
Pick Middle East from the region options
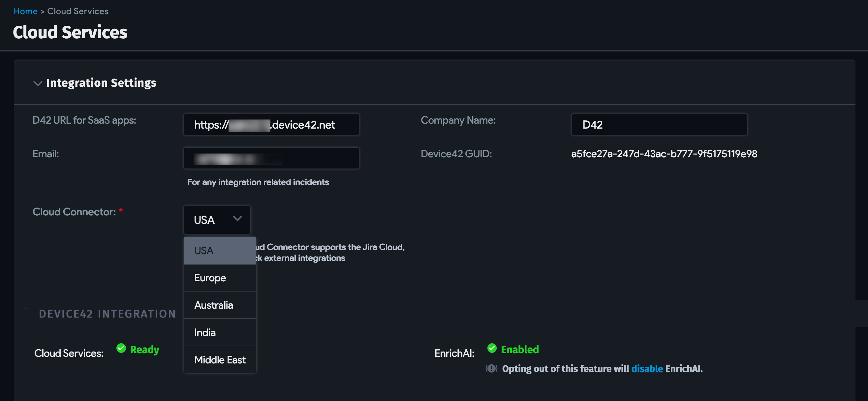(219, 359)
